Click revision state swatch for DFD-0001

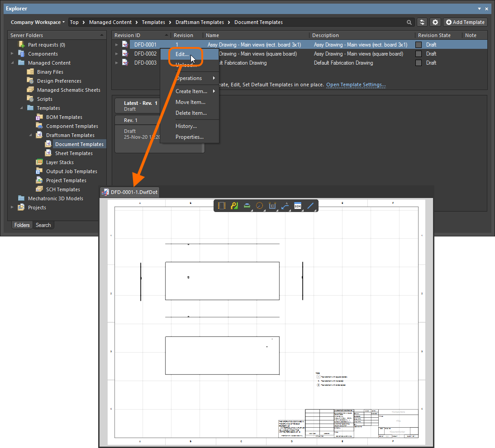419,45
